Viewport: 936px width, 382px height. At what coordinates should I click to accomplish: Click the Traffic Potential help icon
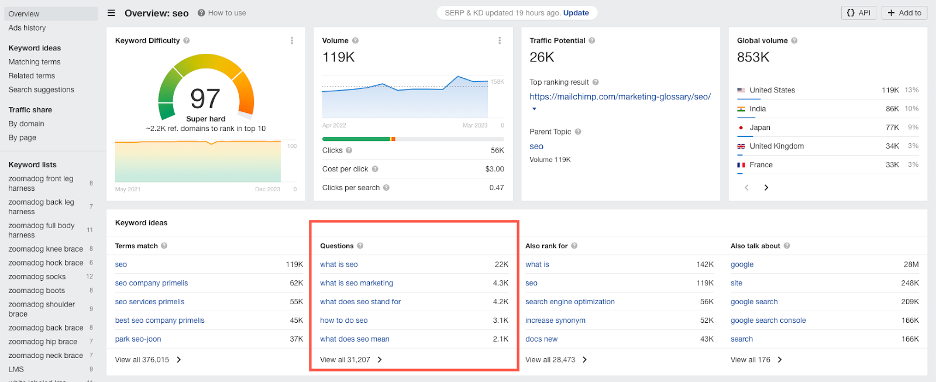[592, 41]
